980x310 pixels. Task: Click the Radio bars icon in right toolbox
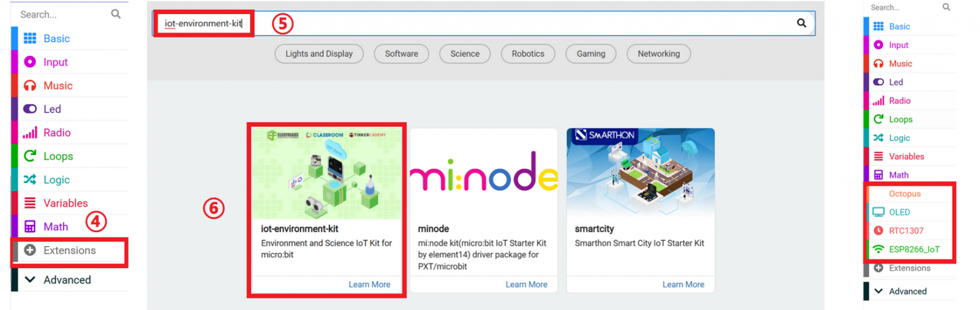[x=878, y=100]
